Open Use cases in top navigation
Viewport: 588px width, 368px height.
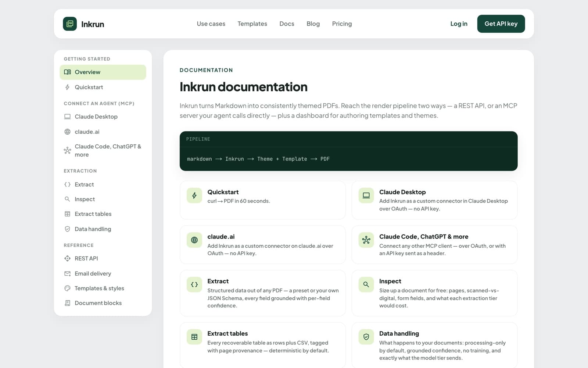point(211,24)
